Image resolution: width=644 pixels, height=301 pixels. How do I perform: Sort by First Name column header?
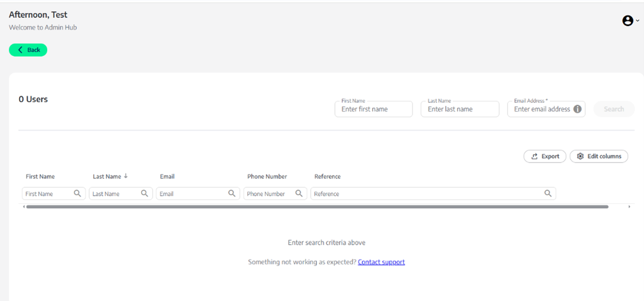click(40, 177)
